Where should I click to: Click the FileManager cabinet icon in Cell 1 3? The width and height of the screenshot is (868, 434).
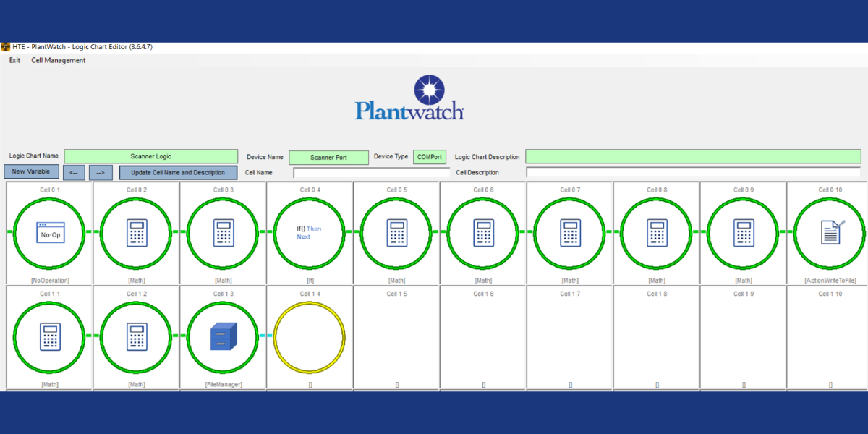[224, 336]
